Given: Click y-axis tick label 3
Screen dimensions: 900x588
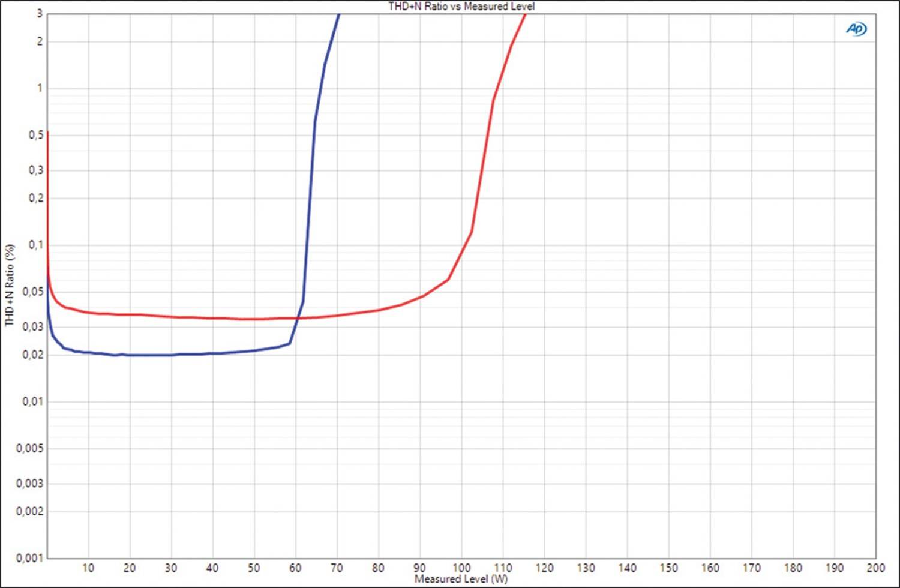Looking at the screenshot, I should tap(40, 13).
